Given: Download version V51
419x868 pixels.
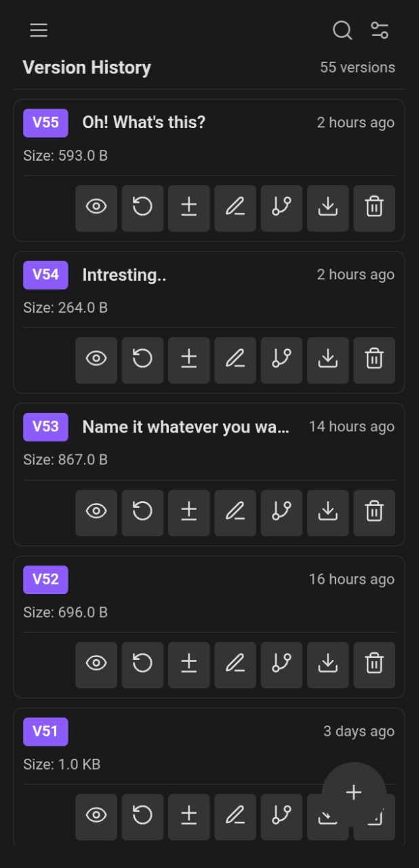Looking at the screenshot, I should click(327, 816).
